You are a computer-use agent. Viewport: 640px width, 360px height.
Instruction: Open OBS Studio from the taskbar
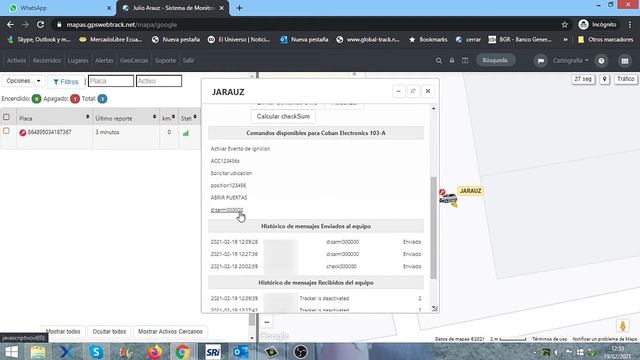[x=300, y=351]
